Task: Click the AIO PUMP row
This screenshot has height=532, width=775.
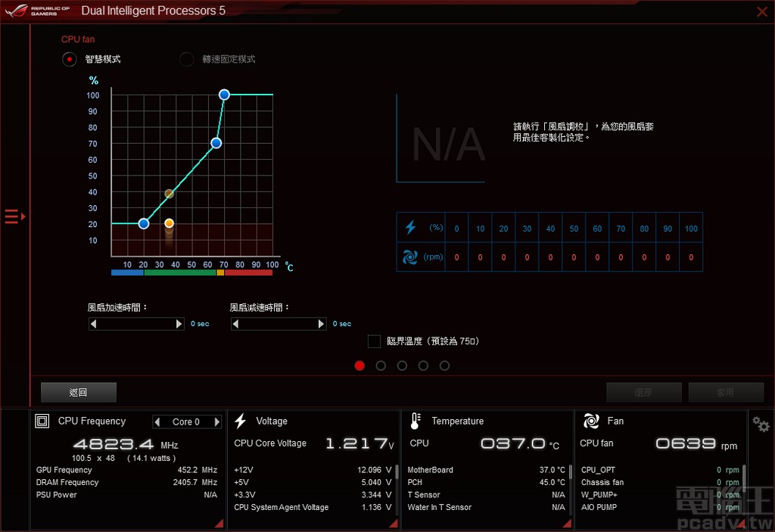Action: pos(660,507)
